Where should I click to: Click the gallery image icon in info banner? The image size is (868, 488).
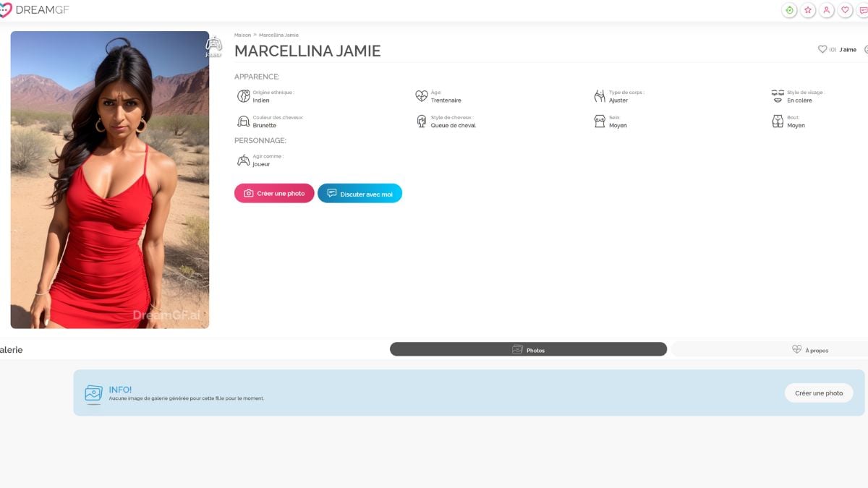[x=93, y=393]
